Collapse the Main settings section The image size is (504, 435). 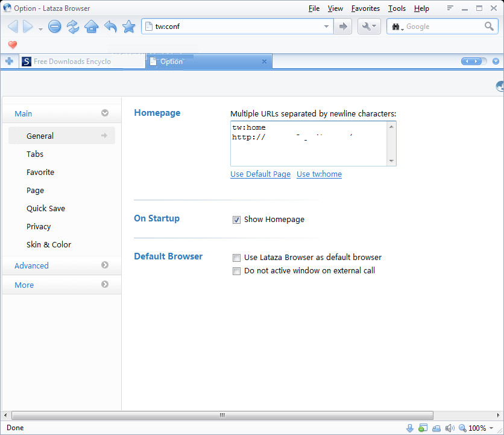[105, 113]
